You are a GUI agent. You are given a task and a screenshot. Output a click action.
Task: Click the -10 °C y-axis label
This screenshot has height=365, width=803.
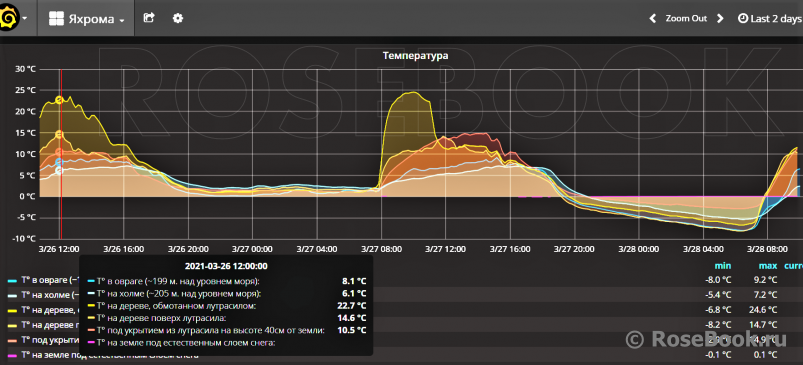click(x=23, y=239)
